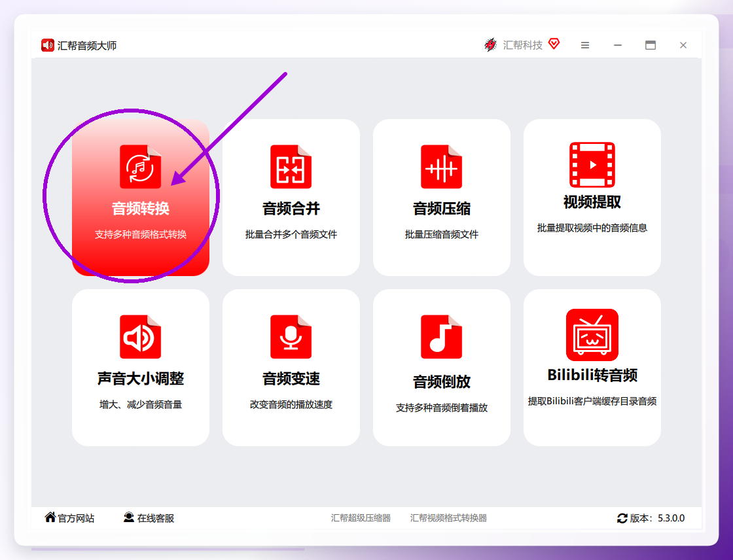
Task: Maximize the 汇帮音频大师 window
Action: [x=651, y=45]
